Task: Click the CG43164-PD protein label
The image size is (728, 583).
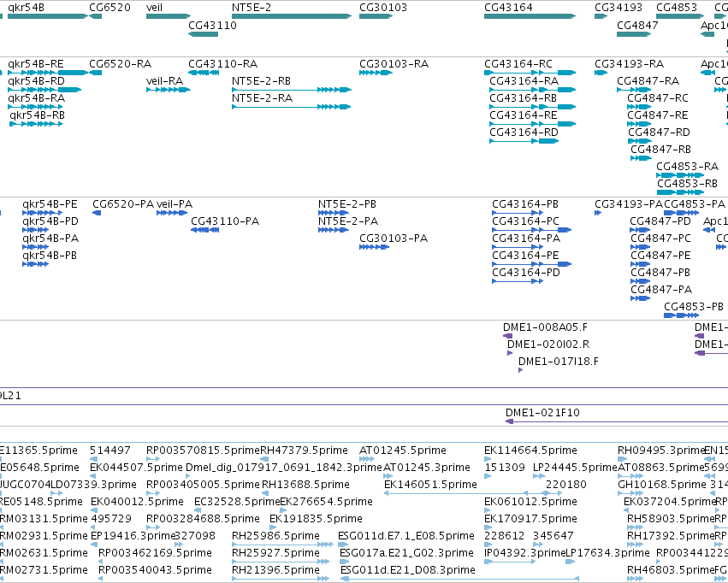Action: click(526, 273)
